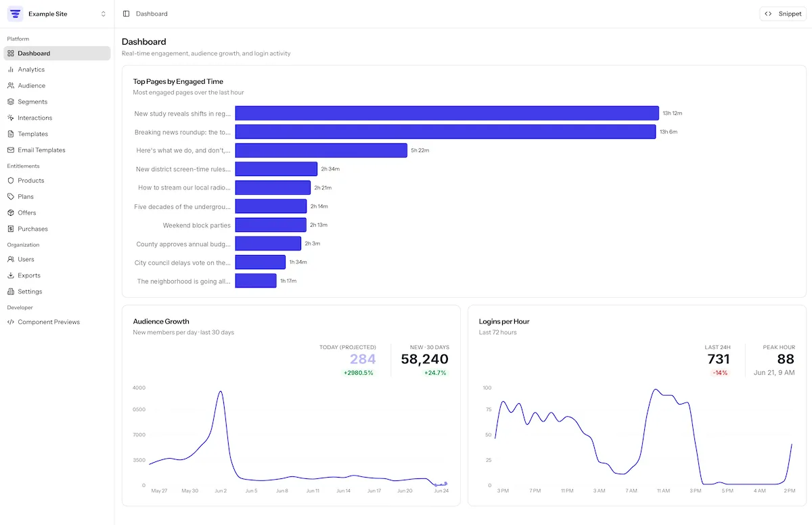The image size is (812, 525).
Task: Click the Products hexagon icon
Action: point(11,181)
